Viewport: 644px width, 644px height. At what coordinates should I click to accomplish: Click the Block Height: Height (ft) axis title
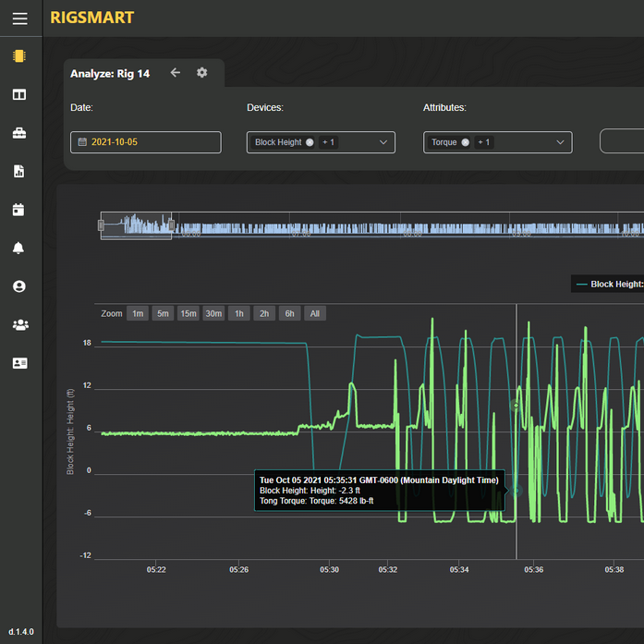(x=70, y=431)
